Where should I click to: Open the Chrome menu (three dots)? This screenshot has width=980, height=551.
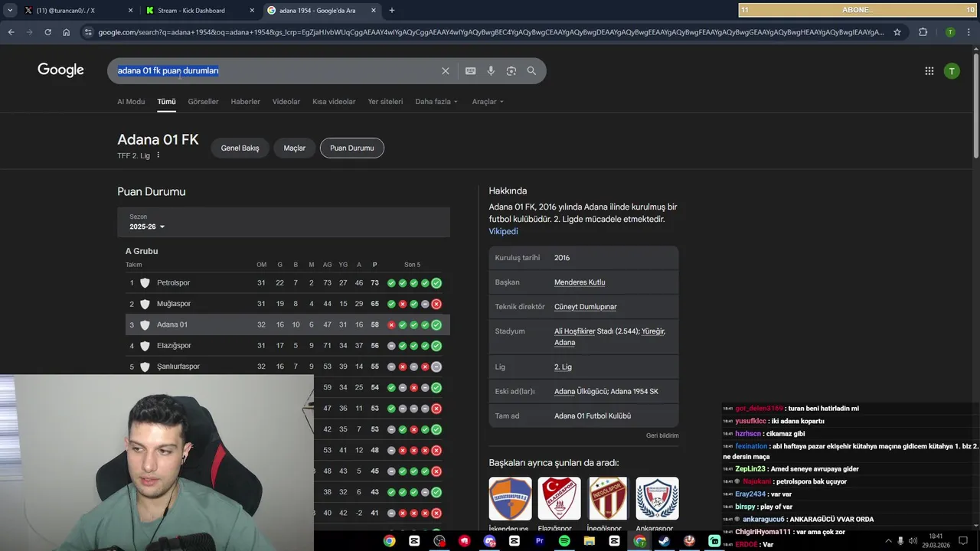969,32
